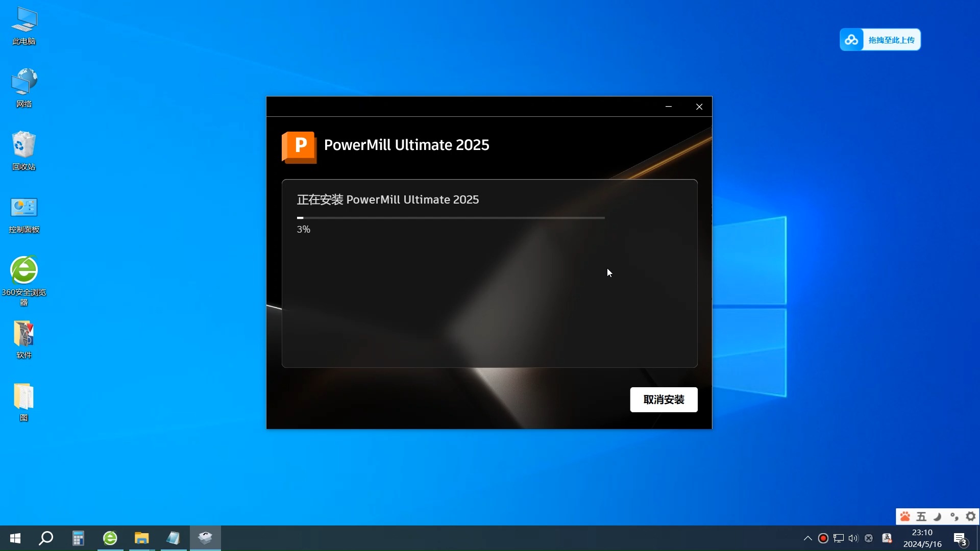Open the 此电脑 desktop icon

coord(24,26)
